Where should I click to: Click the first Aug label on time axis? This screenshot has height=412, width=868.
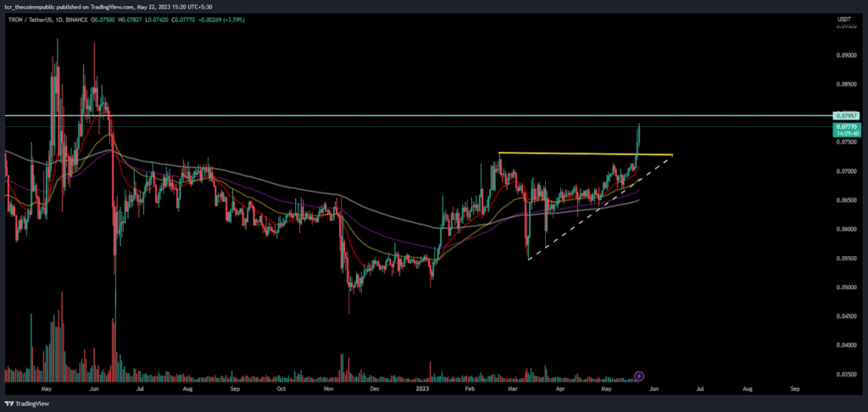pyautogui.click(x=187, y=389)
